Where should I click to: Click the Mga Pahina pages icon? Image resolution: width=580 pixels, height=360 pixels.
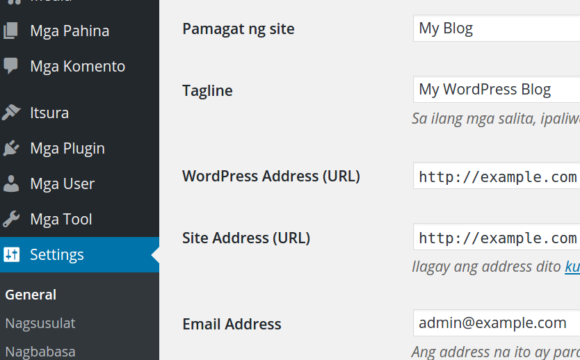point(11,30)
